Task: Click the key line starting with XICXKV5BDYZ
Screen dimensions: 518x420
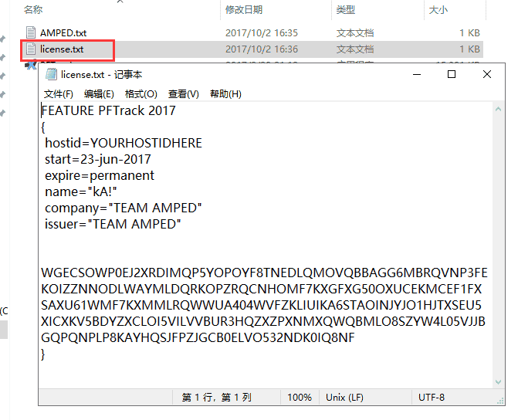Action: coord(263,321)
